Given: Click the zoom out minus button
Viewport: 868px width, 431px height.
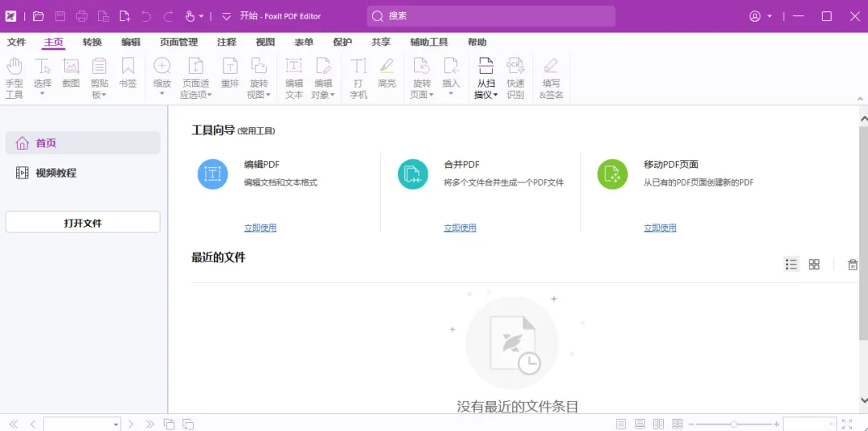Looking at the screenshot, I should [691, 425].
